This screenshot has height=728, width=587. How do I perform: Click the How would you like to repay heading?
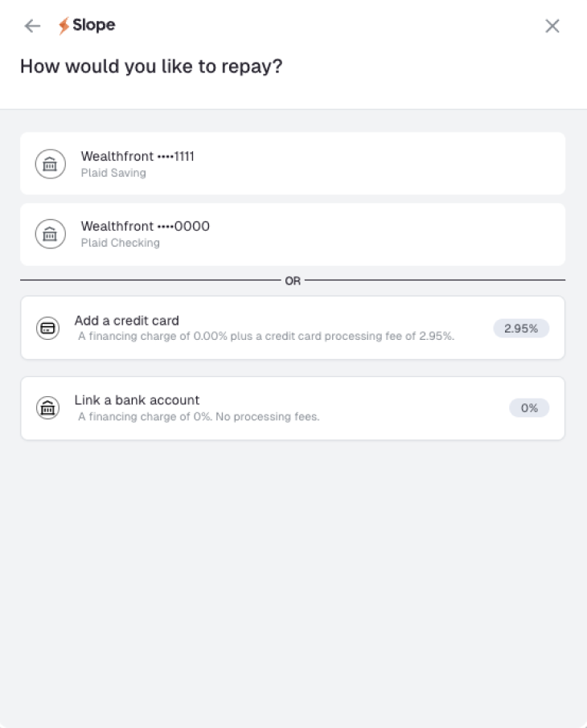pos(151,67)
